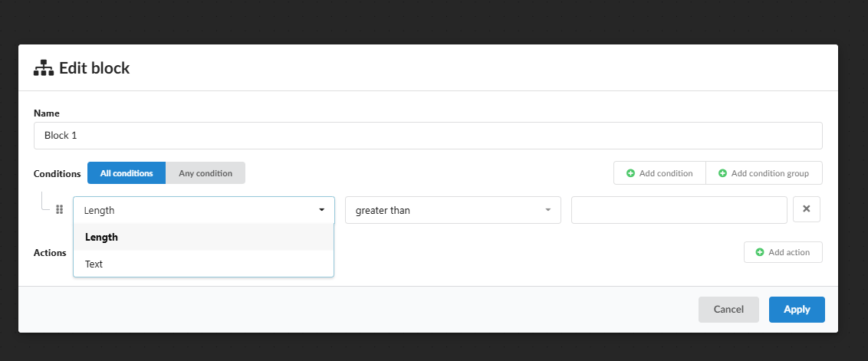The height and width of the screenshot is (361, 868).
Task: Choose Length option in dropdown list
Action: [204, 237]
